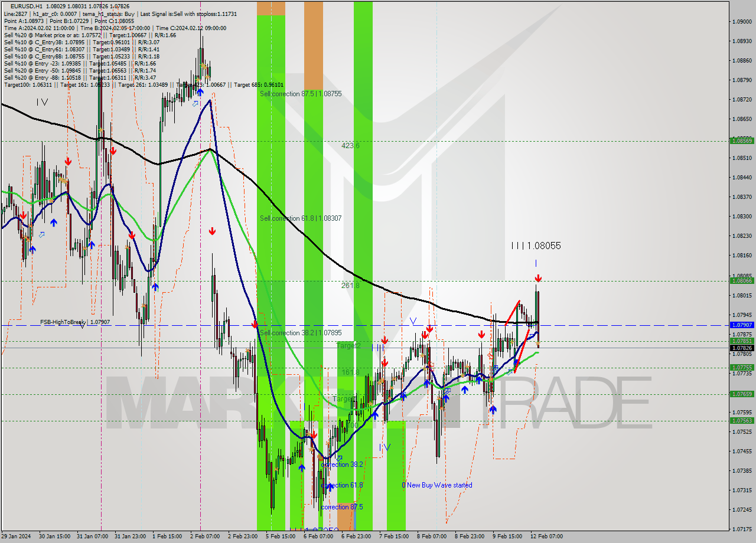Image resolution: width=756 pixels, height=543 pixels.
Task: Click the 1.07455 price axis label
Action: pyautogui.click(x=742, y=451)
